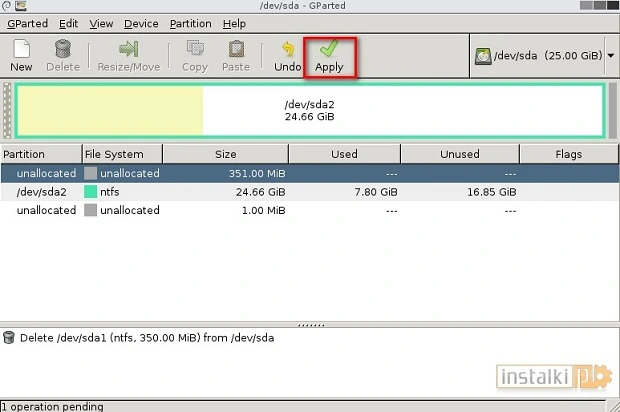The width and height of the screenshot is (620, 412).
Task: Open the View menu
Action: pyautogui.click(x=101, y=23)
